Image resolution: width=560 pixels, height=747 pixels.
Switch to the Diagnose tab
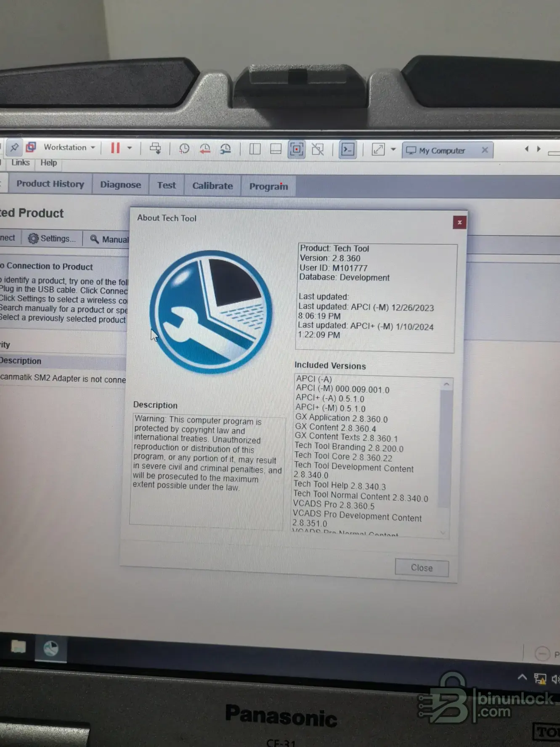120,185
